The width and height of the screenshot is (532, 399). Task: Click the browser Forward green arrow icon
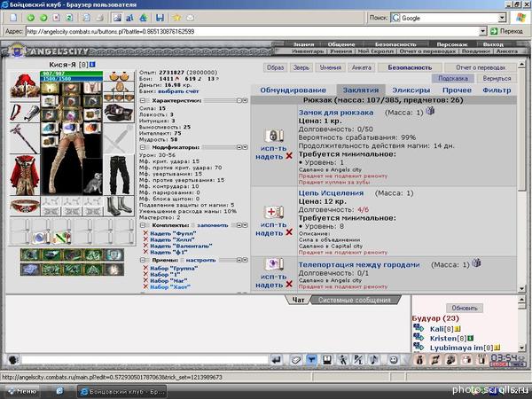43,18
